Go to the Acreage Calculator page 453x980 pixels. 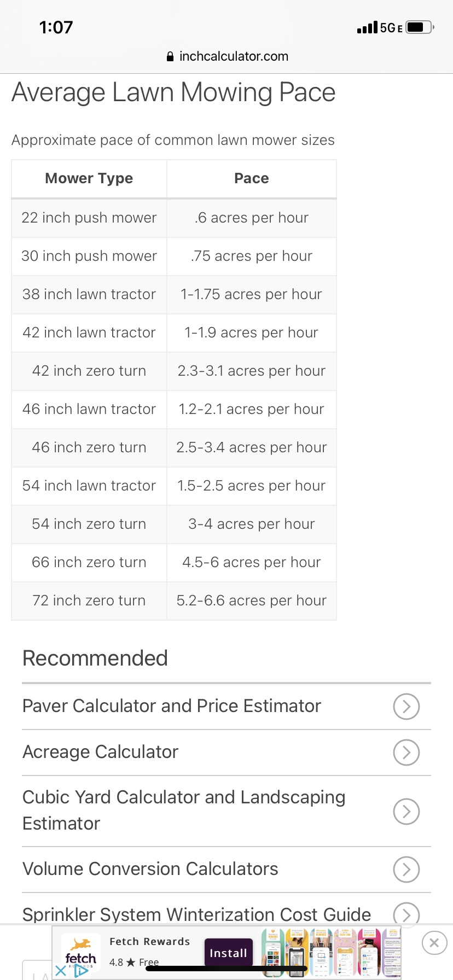(x=101, y=752)
